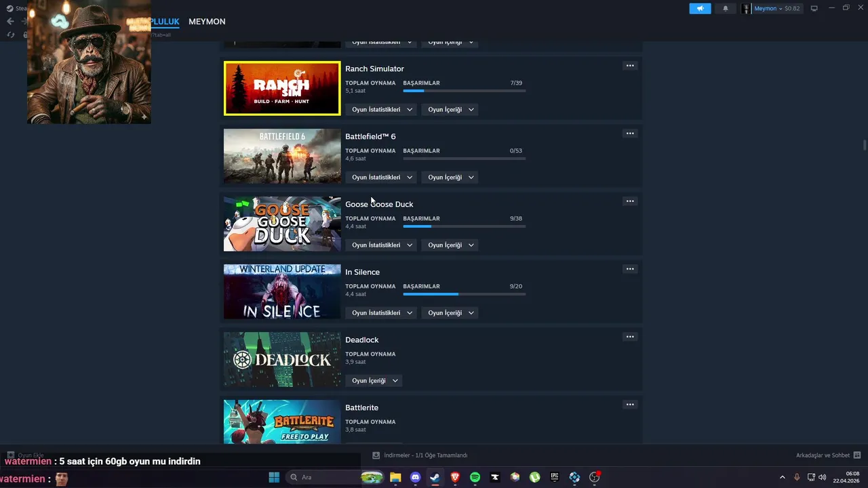Open İndirmeler downloads status at bottom

420,455
